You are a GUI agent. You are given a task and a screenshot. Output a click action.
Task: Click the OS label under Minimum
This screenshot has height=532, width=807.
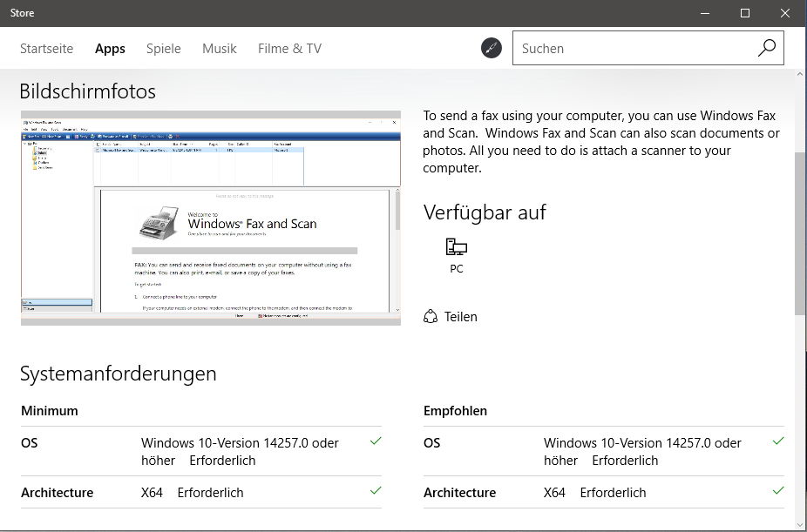[x=30, y=443]
